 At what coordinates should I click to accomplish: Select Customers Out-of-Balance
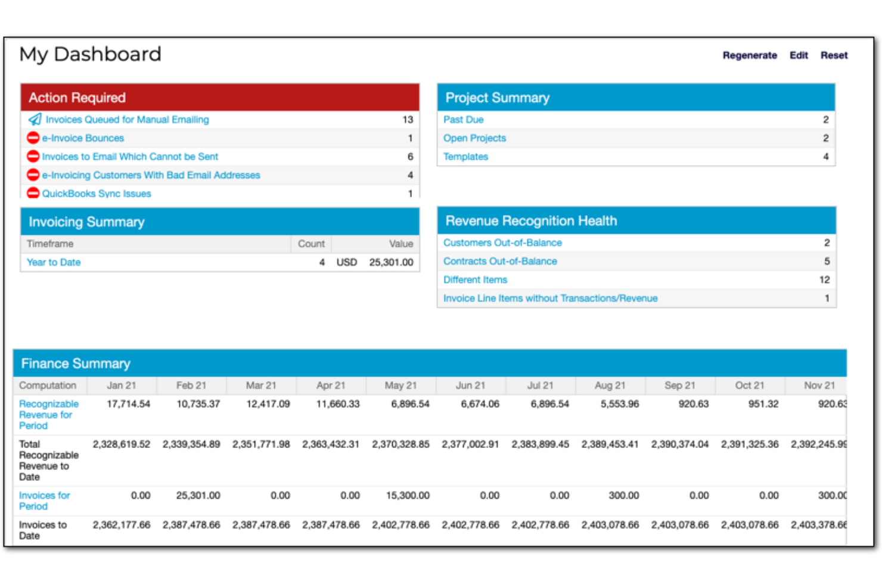click(x=502, y=242)
